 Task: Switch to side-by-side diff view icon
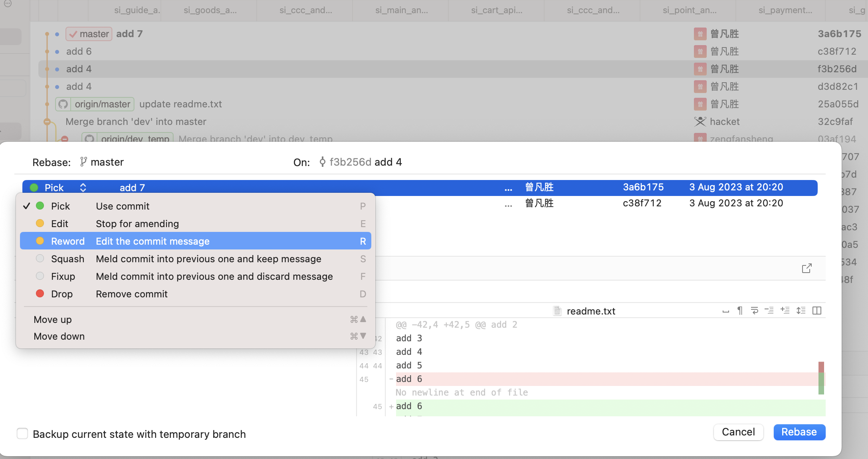pyautogui.click(x=817, y=311)
